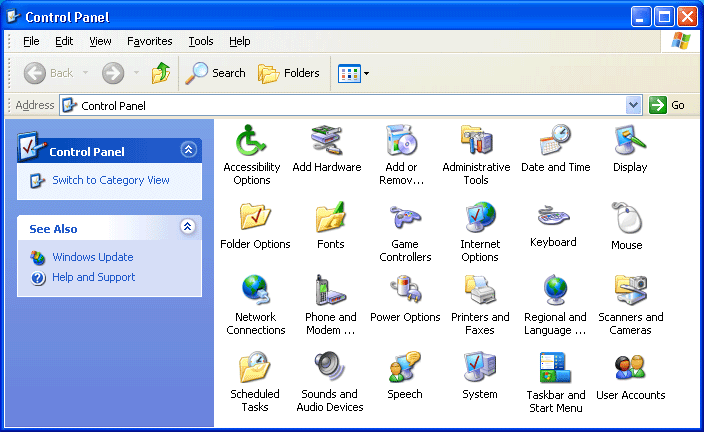Open the User Accounts applet
Viewport: 704px width, 432px height.
click(630, 368)
